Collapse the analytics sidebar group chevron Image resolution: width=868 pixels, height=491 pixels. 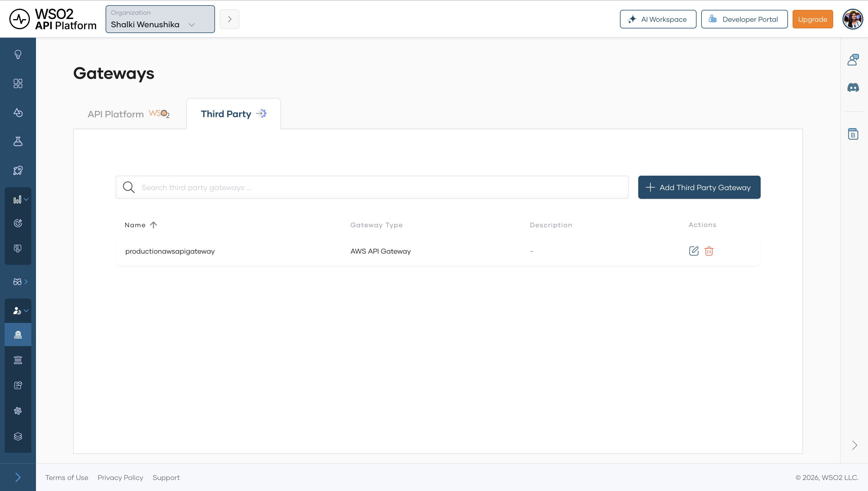(26, 199)
